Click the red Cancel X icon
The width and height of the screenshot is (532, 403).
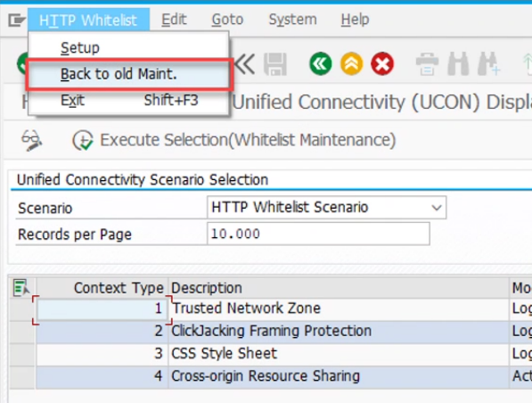[x=382, y=63]
